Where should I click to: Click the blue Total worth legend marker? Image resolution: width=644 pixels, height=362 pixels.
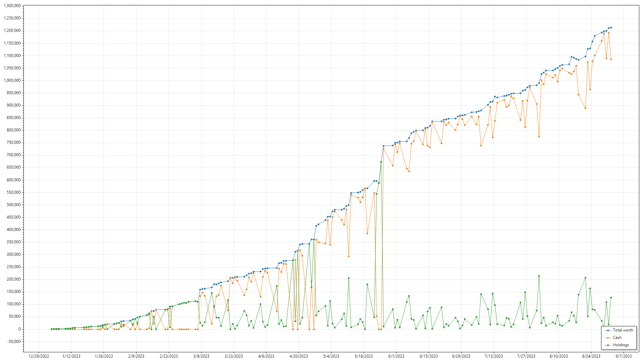tap(608, 330)
